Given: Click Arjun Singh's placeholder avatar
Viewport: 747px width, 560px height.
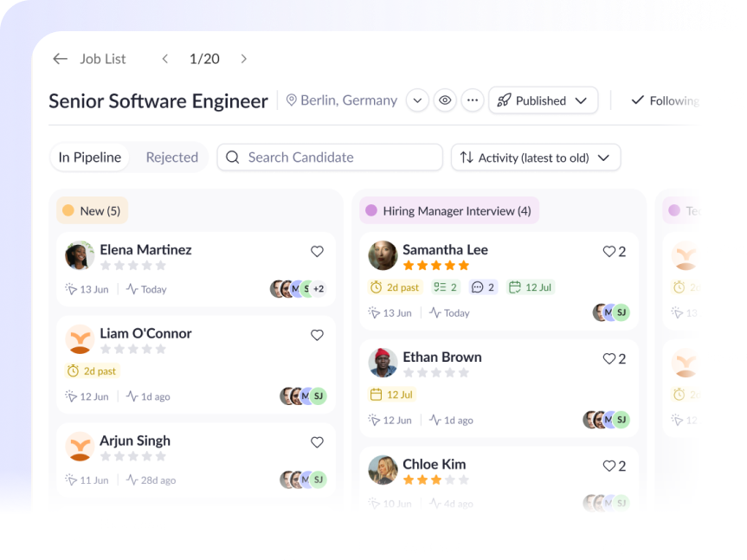Looking at the screenshot, I should [x=80, y=447].
